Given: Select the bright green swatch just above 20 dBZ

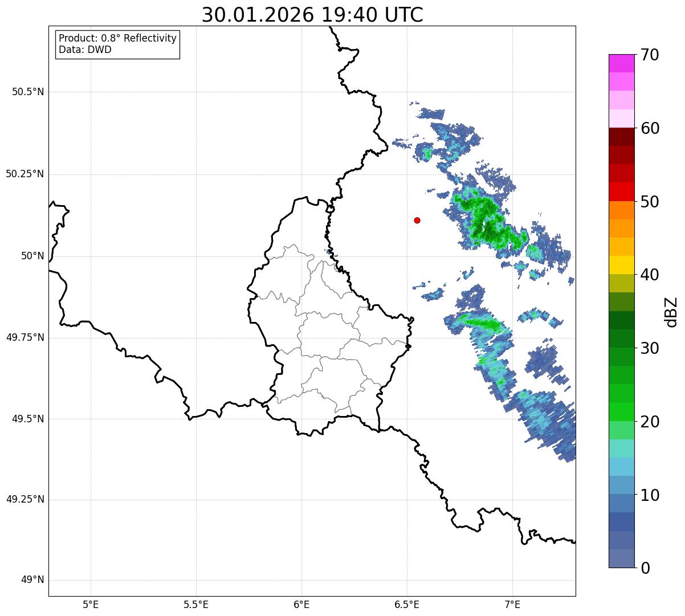Looking at the screenshot, I should pos(622,412).
